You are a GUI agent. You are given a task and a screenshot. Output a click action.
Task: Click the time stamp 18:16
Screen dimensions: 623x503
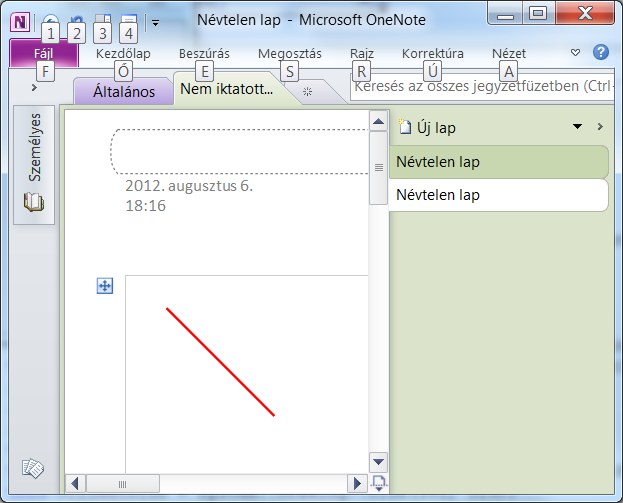[x=145, y=206]
